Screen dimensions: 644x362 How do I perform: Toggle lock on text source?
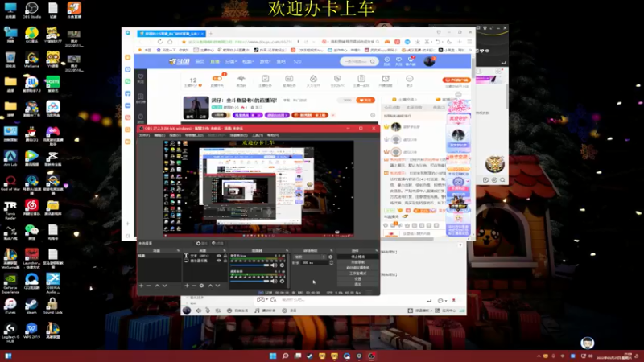(225, 256)
